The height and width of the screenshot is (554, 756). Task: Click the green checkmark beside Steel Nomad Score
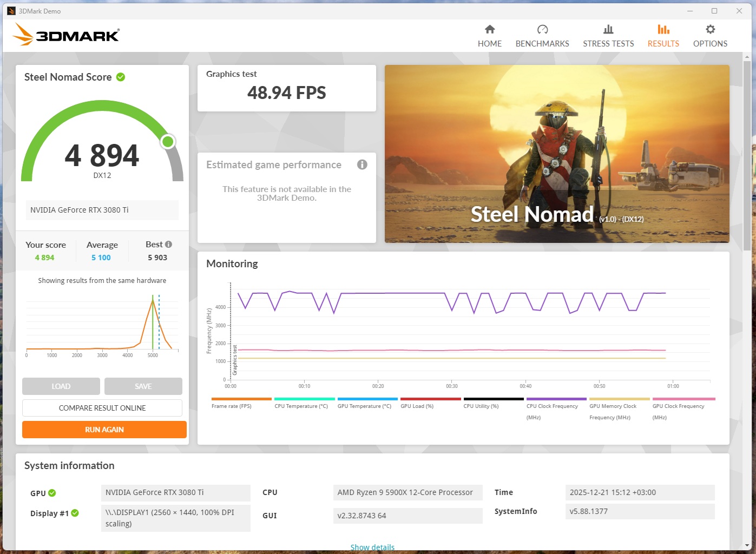(x=121, y=77)
